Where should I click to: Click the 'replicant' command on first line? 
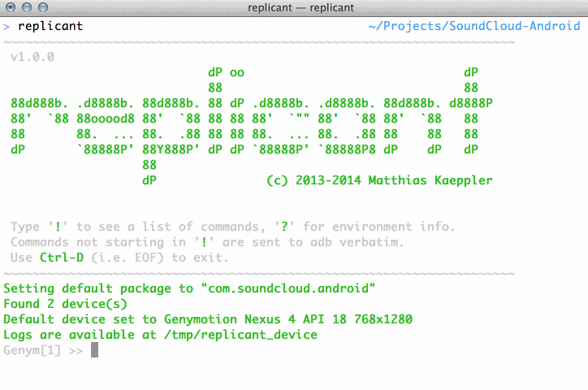pyautogui.click(x=50, y=26)
